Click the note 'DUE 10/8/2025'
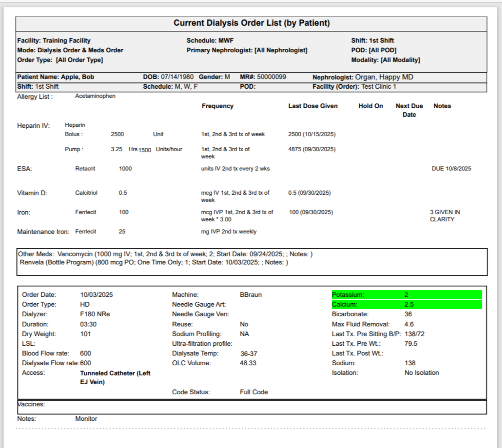The height and width of the screenshot is (448, 502). tap(451, 169)
